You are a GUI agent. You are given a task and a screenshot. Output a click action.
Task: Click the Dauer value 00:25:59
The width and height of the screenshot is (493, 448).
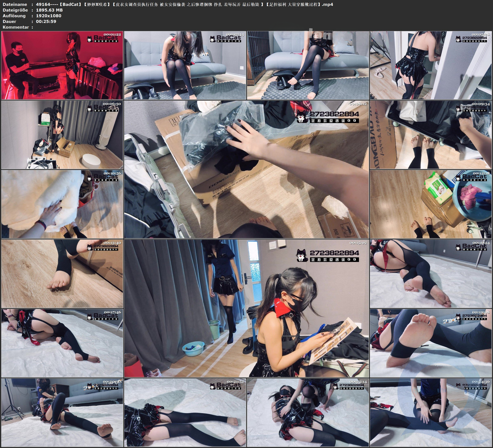point(46,21)
